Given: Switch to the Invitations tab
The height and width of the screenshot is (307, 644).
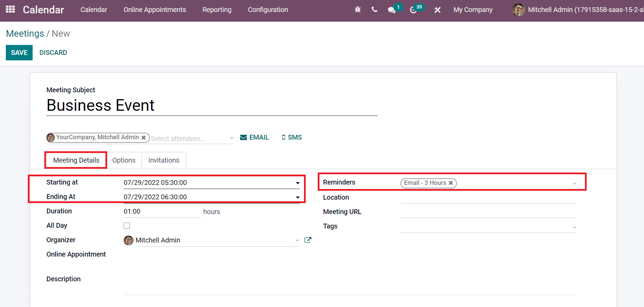Looking at the screenshot, I should 164,160.
